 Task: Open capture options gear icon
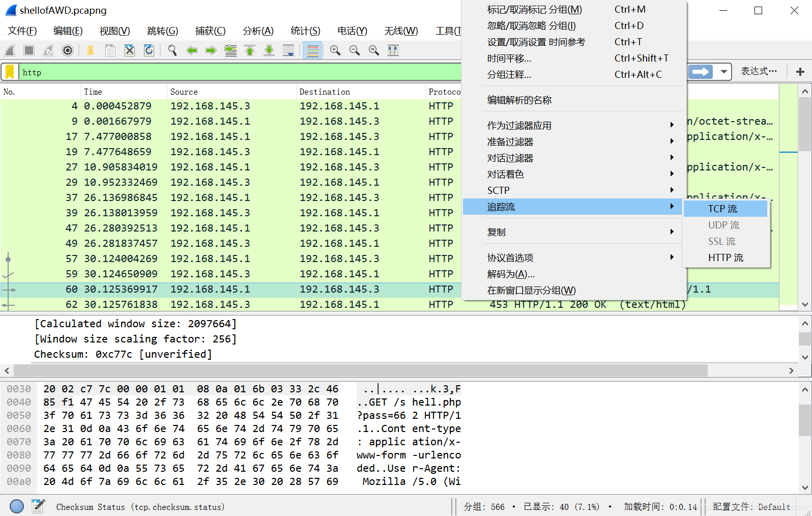(x=68, y=50)
